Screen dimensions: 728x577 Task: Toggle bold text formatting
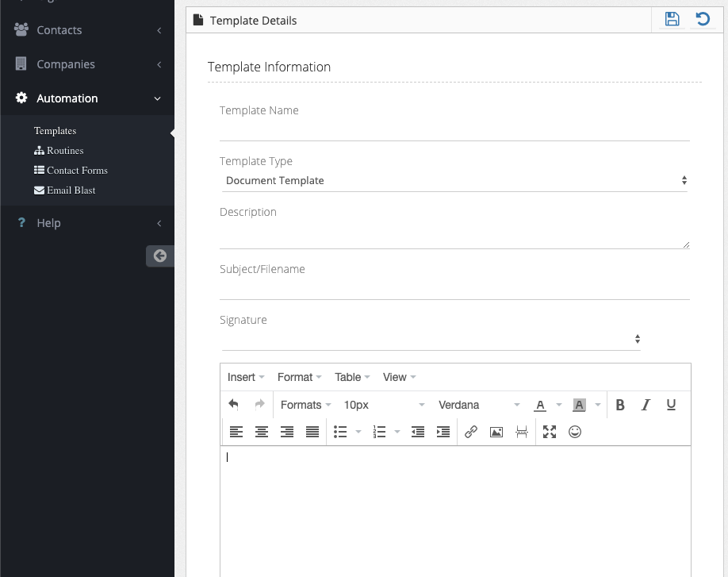620,405
